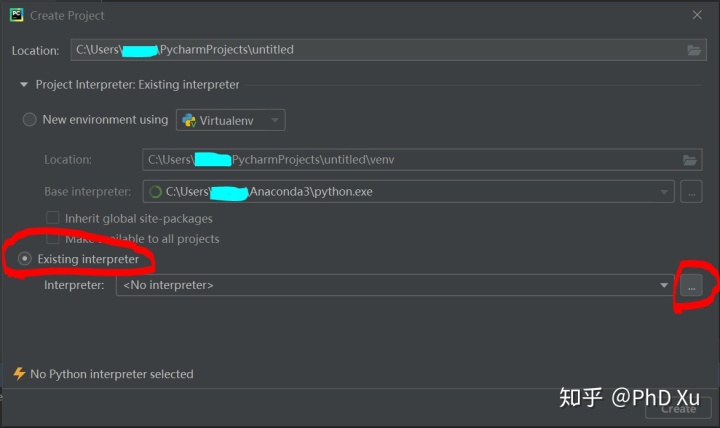Viewport: 720px width, 428px height.
Task: Click the venv Location path field
Action: (422, 160)
